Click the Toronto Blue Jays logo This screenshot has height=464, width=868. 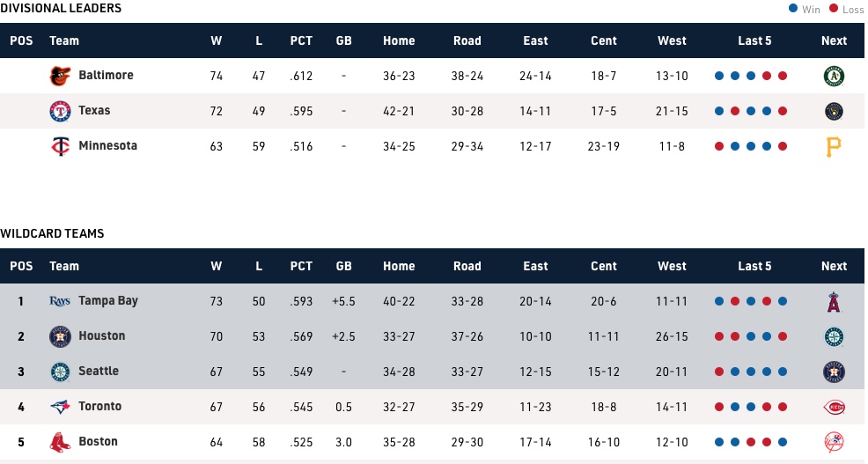click(59, 407)
